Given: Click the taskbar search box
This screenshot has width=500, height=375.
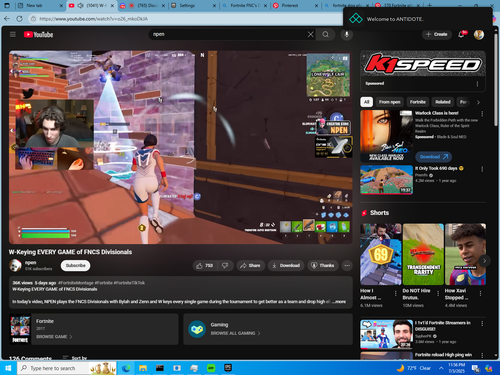Looking at the screenshot, I should click(x=66, y=368).
